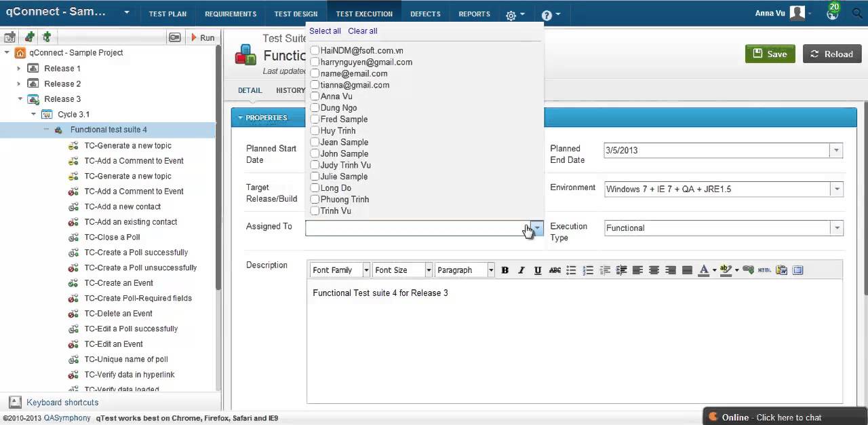
Task: Switch to the History tab
Action: (290, 90)
